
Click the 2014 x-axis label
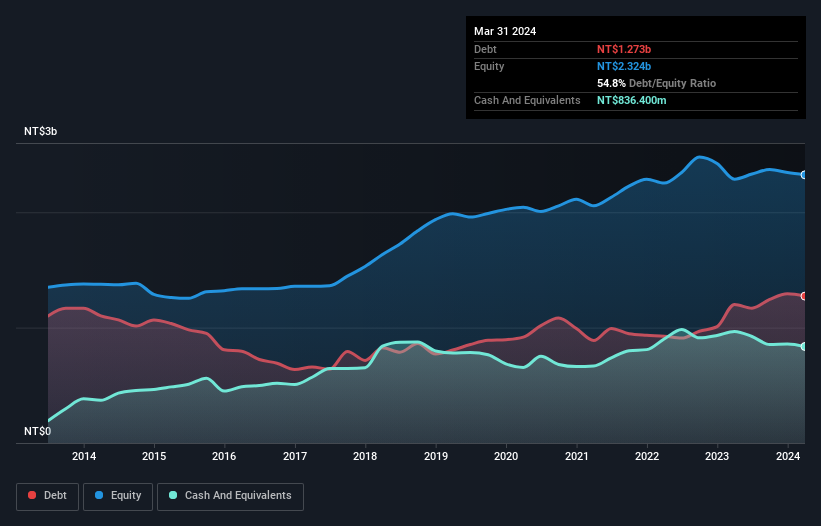coord(84,456)
